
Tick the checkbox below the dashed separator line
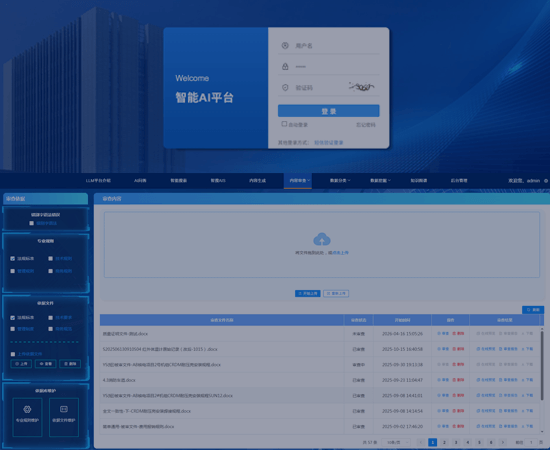[13, 354]
